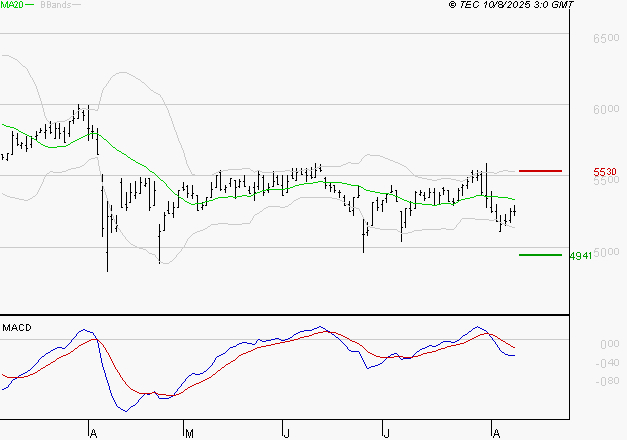Click the 6000 price axis label
This screenshot has width=627, height=440.
coord(608,108)
